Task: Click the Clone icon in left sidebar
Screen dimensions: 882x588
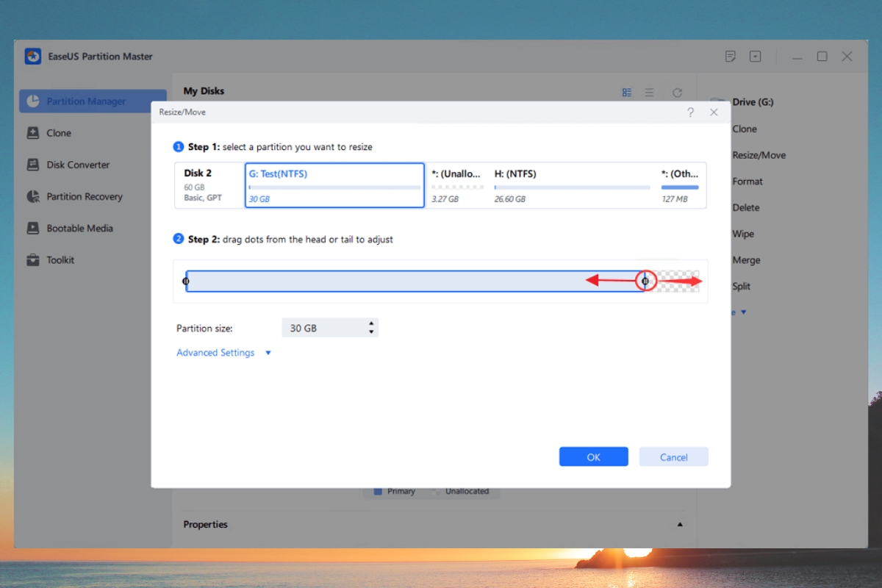Action: pyautogui.click(x=32, y=133)
